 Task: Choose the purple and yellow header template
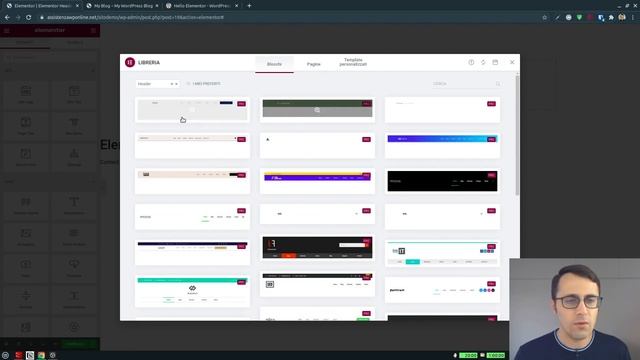click(317, 181)
